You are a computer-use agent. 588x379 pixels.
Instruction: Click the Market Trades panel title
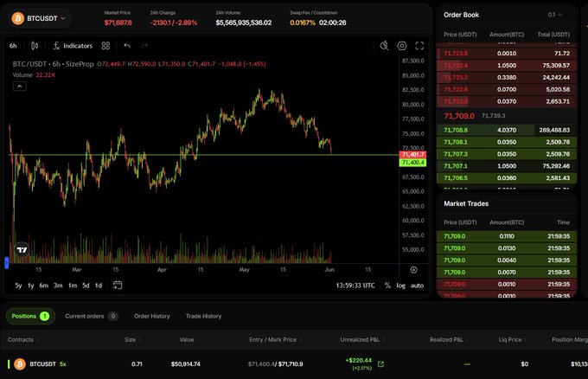[x=466, y=203]
